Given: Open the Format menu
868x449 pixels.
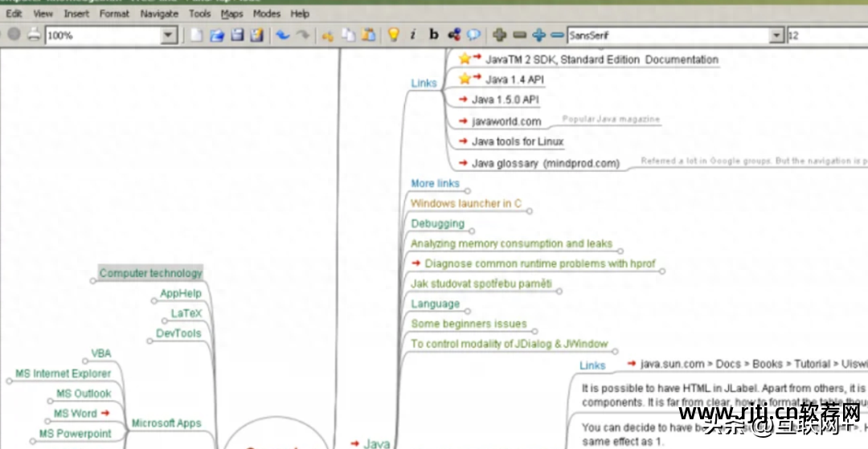Looking at the screenshot, I should (114, 14).
